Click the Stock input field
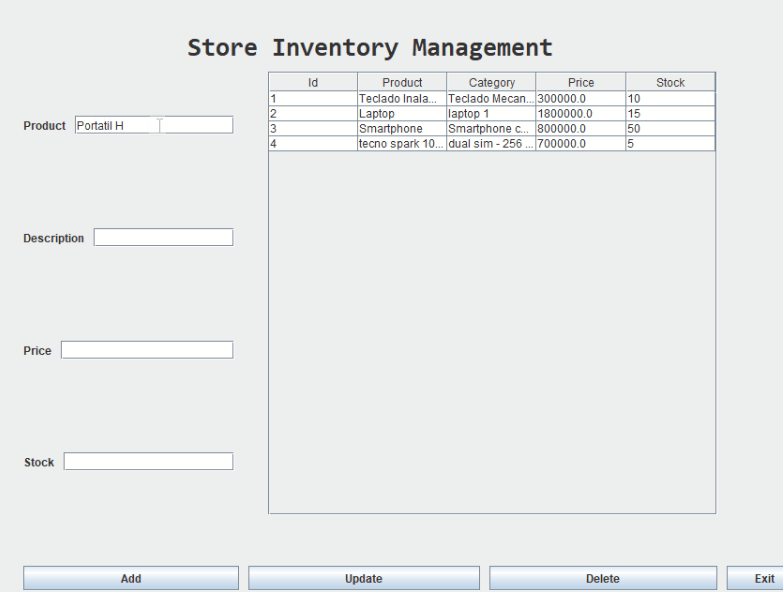Image resolution: width=783 pixels, height=592 pixels. point(148,462)
